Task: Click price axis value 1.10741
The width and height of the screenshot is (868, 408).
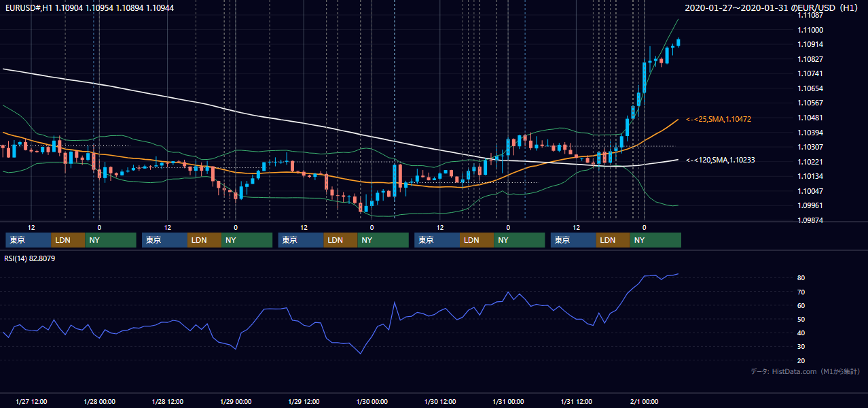Action: pos(811,73)
